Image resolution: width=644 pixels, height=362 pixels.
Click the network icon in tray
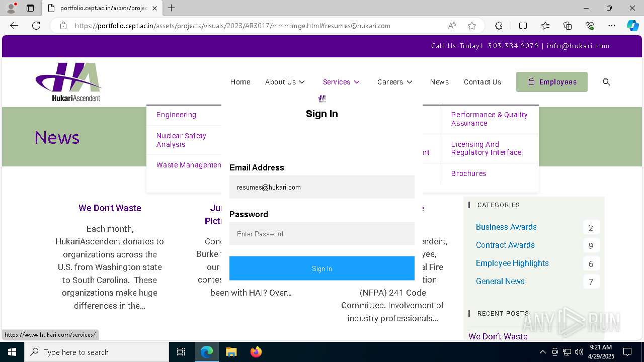(x=567, y=352)
